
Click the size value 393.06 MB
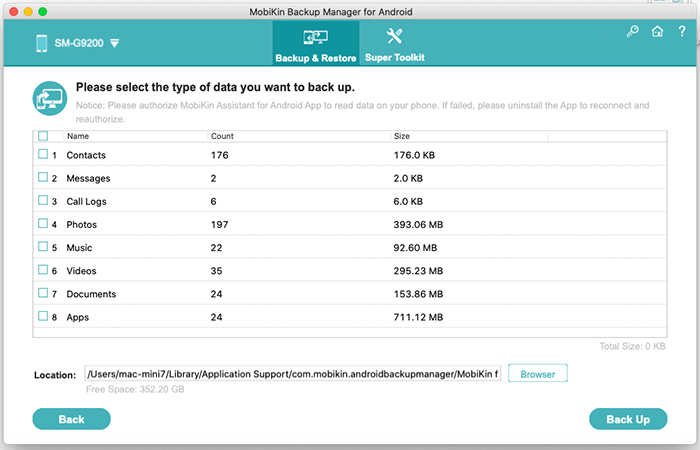(418, 225)
